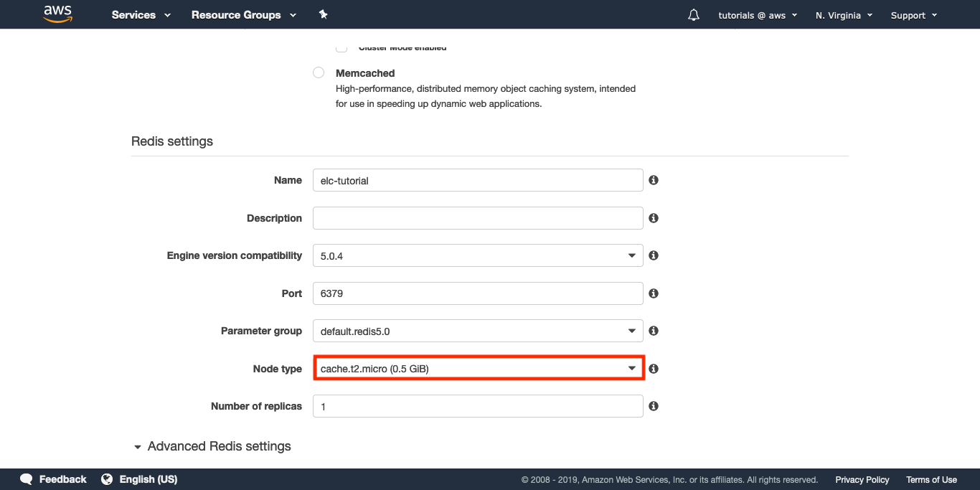This screenshot has width=980, height=490.
Task: Click the Port info icon
Action: [654, 293]
